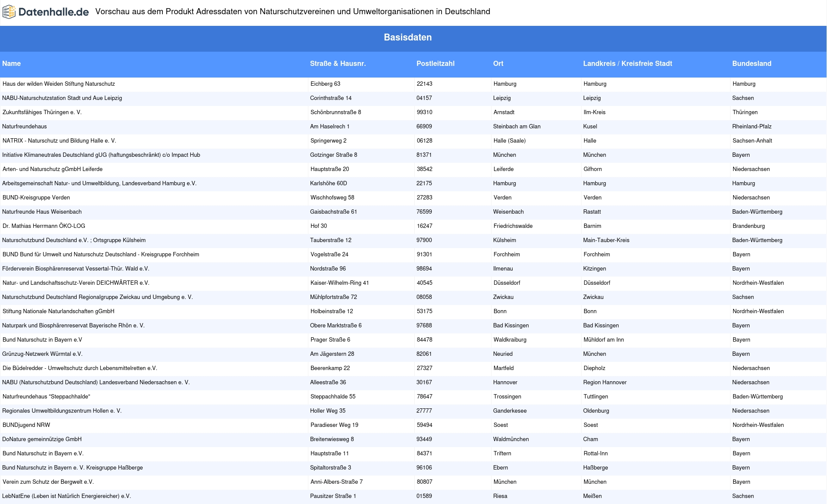Viewport: 827px width, 504px height.
Task: Click the Ilm-Kreis district cell
Action: (595, 112)
